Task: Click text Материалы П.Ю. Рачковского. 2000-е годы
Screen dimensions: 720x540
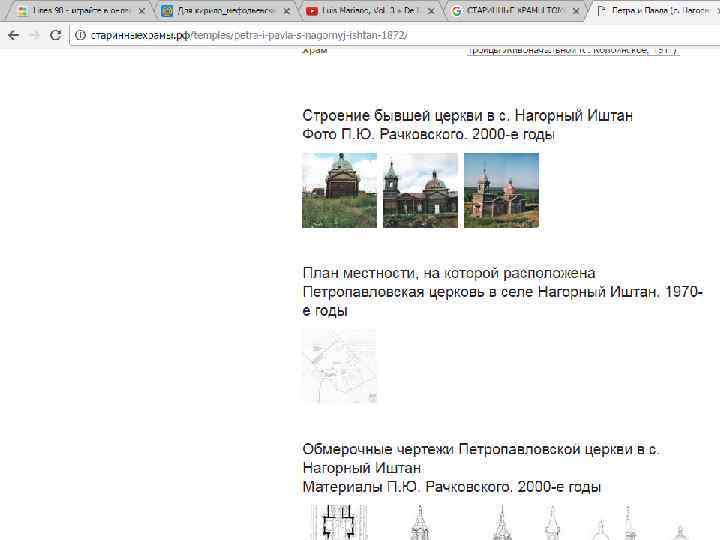Action: tap(452, 487)
